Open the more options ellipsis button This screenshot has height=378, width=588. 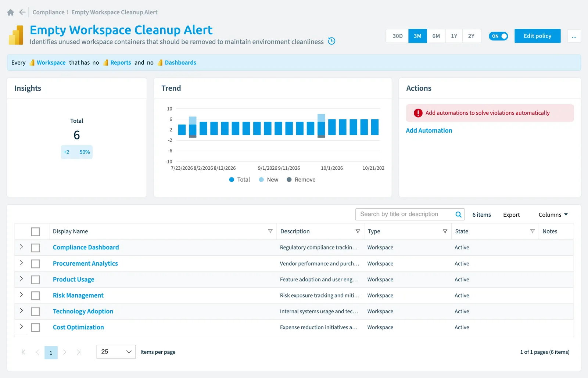[574, 36]
